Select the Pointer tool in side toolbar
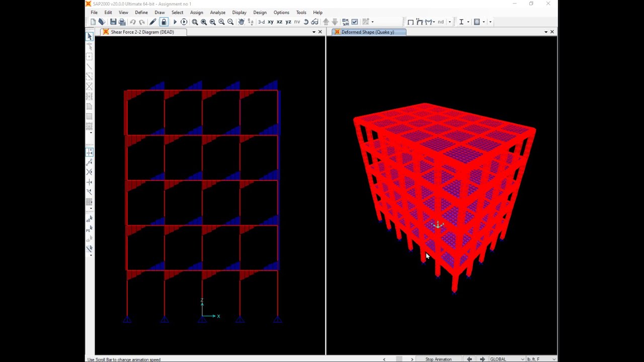Viewport: 644px width, 362px height. coord(90,36)
